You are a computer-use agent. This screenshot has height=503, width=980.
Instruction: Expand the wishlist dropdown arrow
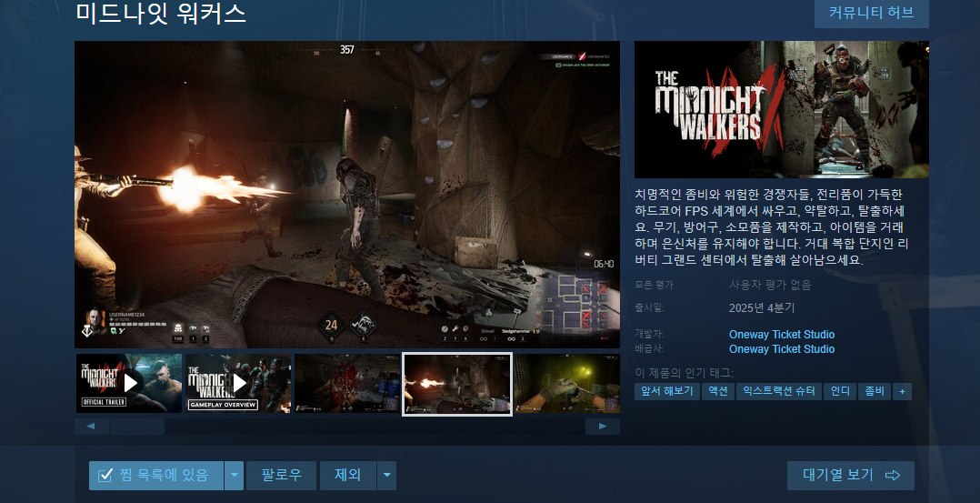point(235,476)
